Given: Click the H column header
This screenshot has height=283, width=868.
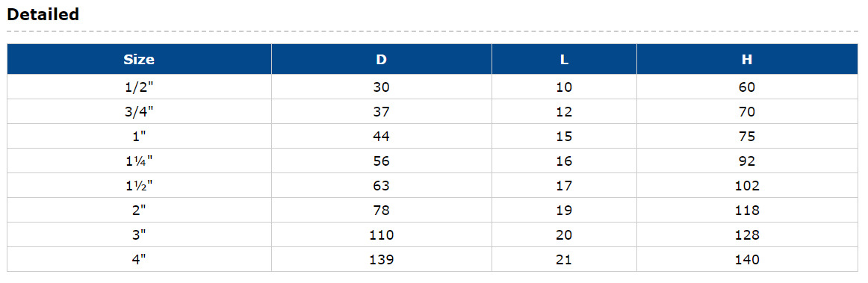Looking at the screenshot, I should [747, 59].
